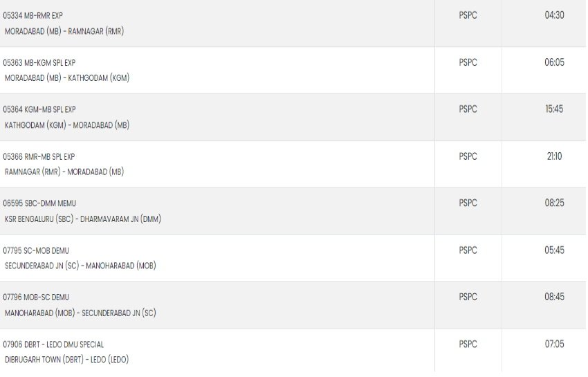Select train 07796 MOB-SC DEMU
The height and width of the screenshot is (377, 588).
coord(36,297)
